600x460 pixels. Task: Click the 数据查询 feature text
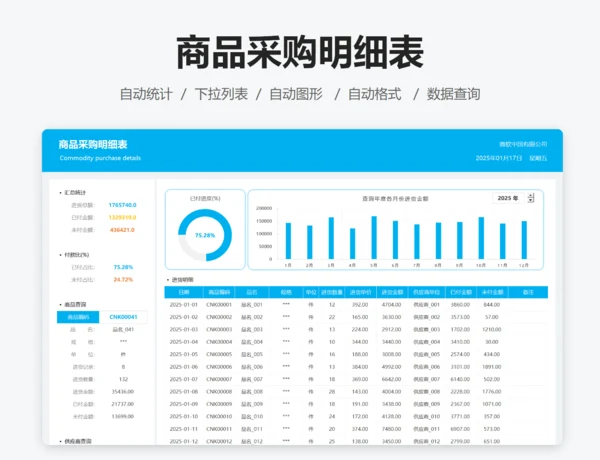(453, 94)
